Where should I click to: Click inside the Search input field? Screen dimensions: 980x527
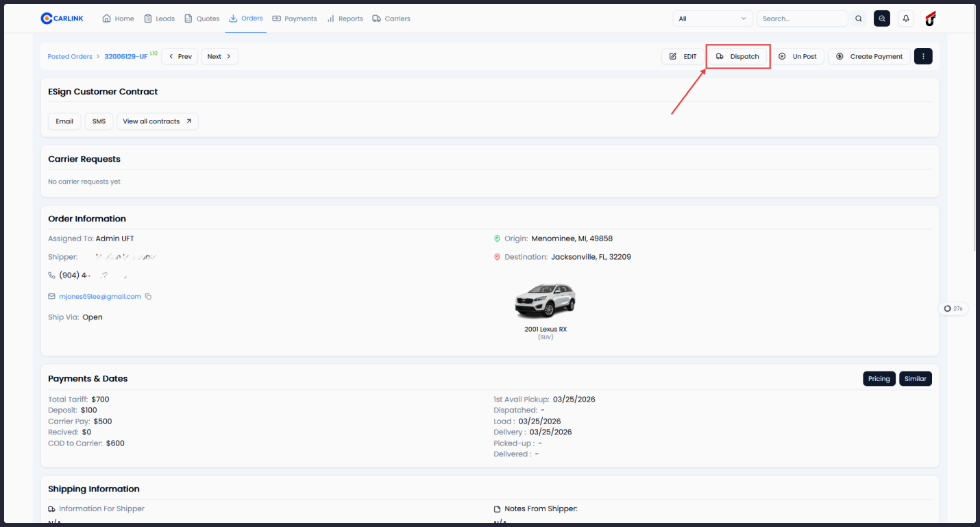(x=802, y=18)
